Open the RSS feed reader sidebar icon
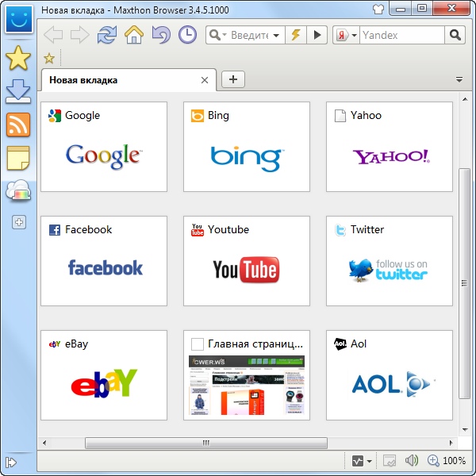 tap(18, 125)
